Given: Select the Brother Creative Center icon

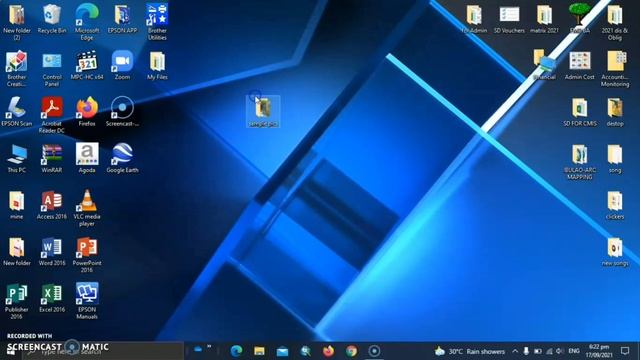Looking at the screenshot, I should tap(17, 68).
